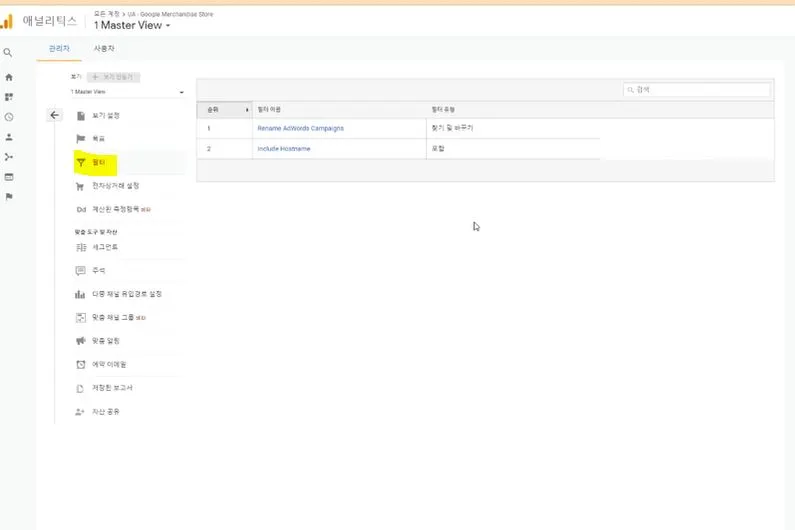795x530 pixels.
Task: Click the 필터 이름 column header
Action: click(x=269, y=110)
